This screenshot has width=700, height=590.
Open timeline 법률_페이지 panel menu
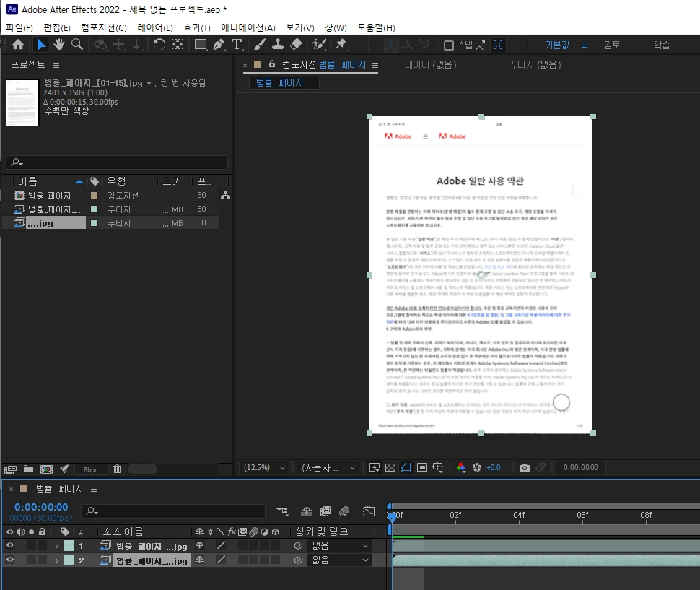[94, 489]
